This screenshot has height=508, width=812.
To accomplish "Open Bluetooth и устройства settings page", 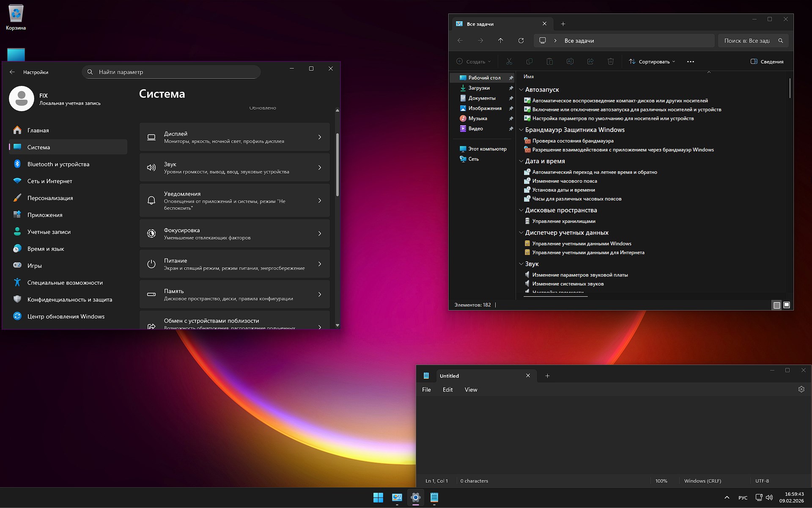I will pos(58,164).
